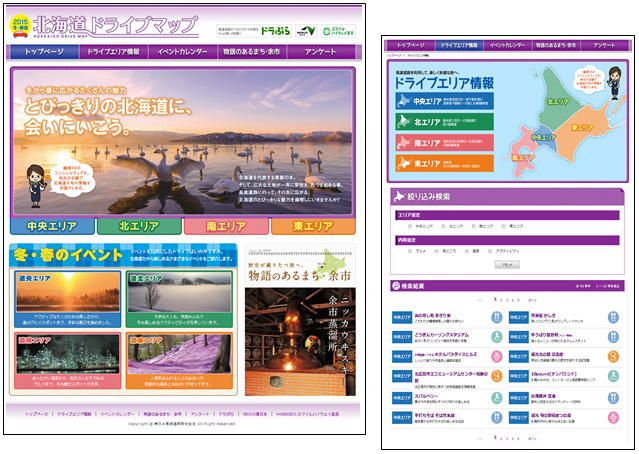Check the 北エリア area filter checkbox
Image resolution: width=639 pixels, height=454 pixels.
pyautogui.click(x=444, y=227)
